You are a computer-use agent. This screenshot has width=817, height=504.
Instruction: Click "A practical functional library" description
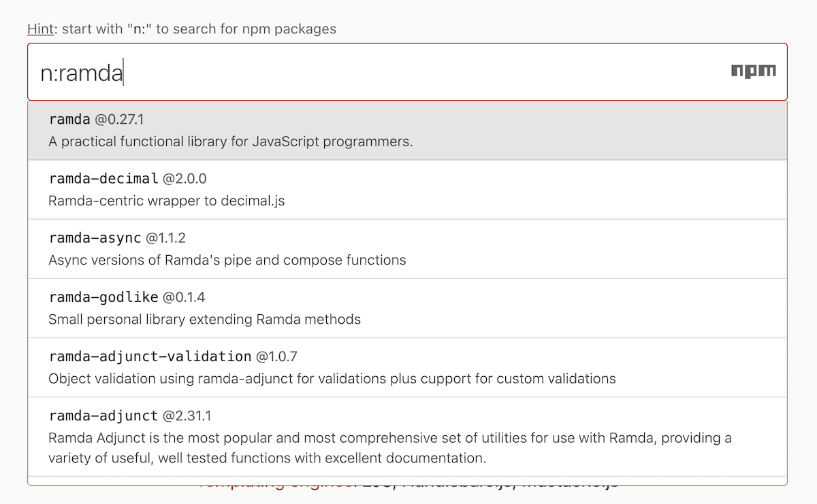click(x=231, y=142)
